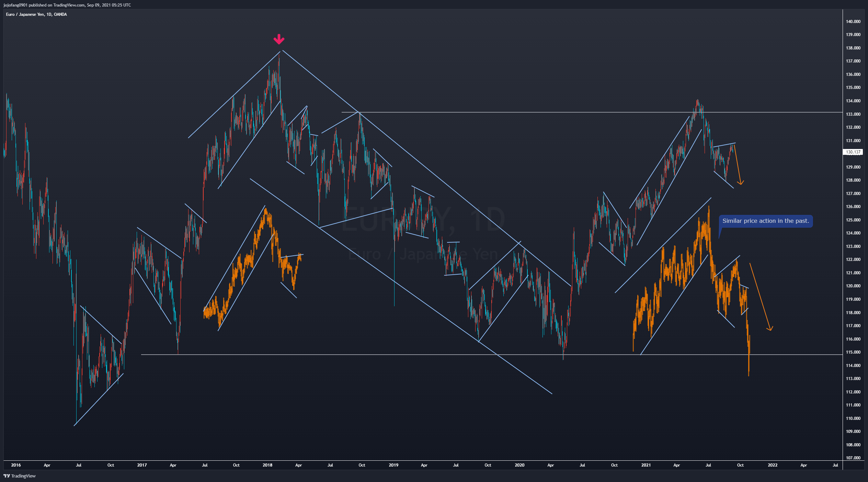The width and height of the screenshot is (868, 482).
Task: Click the pink down arrow marker at peak
Action: pyautogui.click(x=279, y=39)
